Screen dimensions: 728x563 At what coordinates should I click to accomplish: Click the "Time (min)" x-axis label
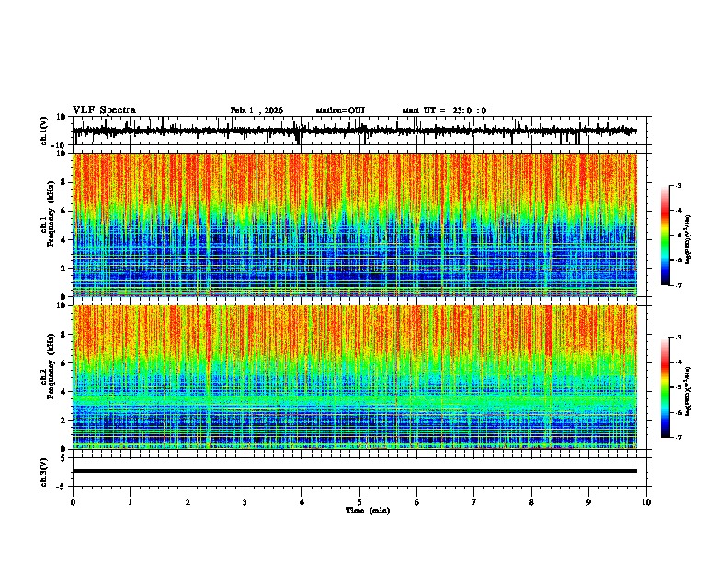pos(368,511)
